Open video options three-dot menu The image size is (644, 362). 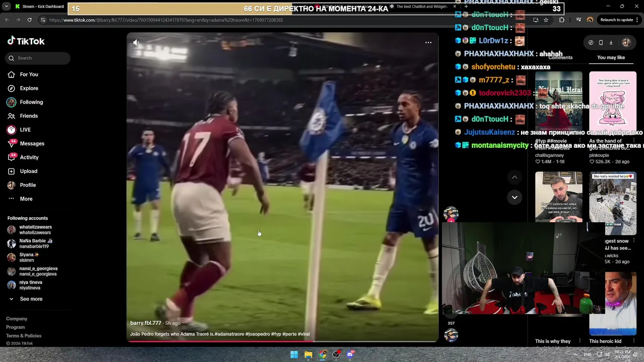428,43
